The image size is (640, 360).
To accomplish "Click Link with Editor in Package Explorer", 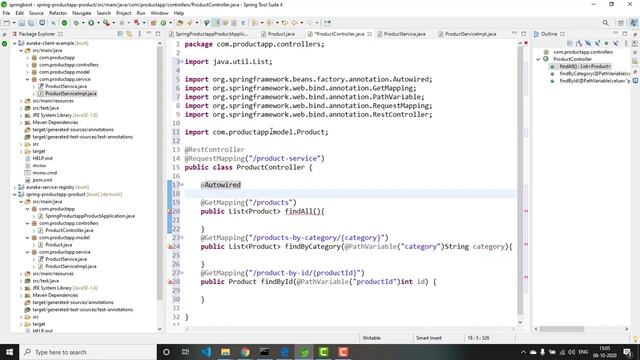I will [x=129, y=34].
